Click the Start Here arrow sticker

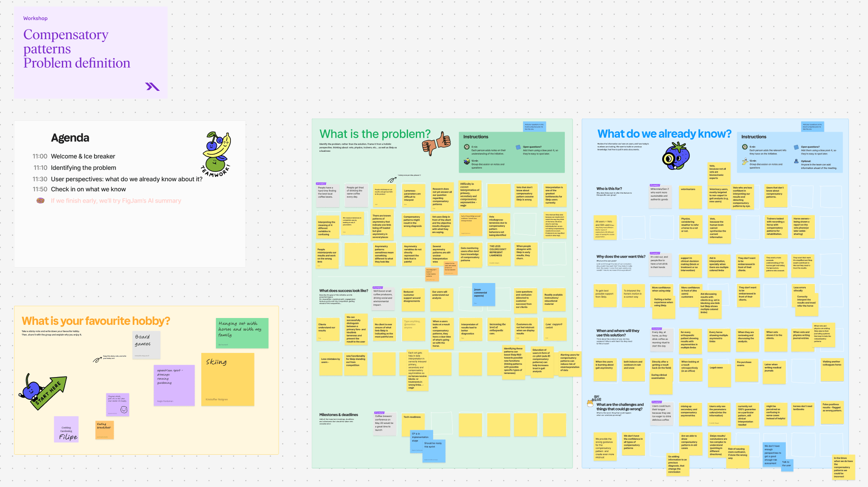click(43, 392)
